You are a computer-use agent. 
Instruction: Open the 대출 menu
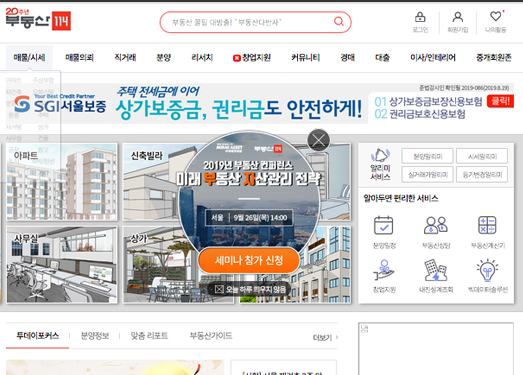coord(382,57)
